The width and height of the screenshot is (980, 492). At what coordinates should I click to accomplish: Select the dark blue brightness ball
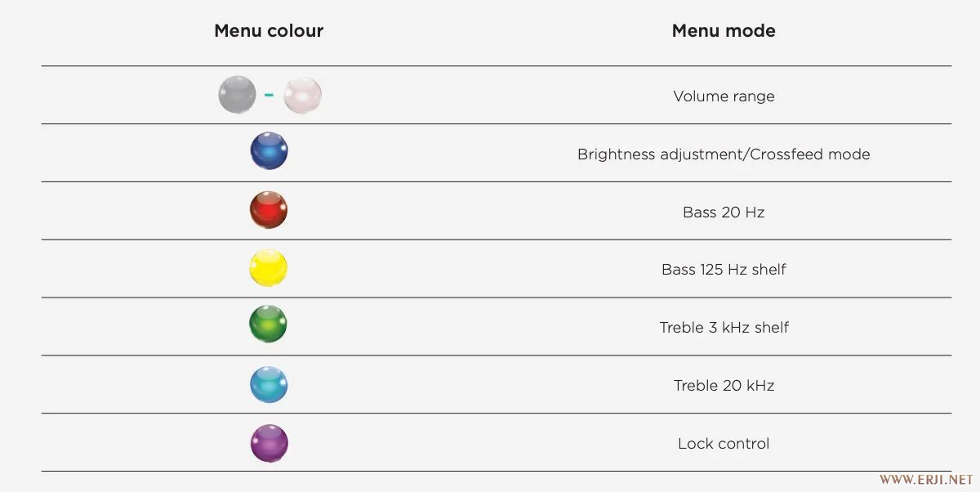coord(269,151)
